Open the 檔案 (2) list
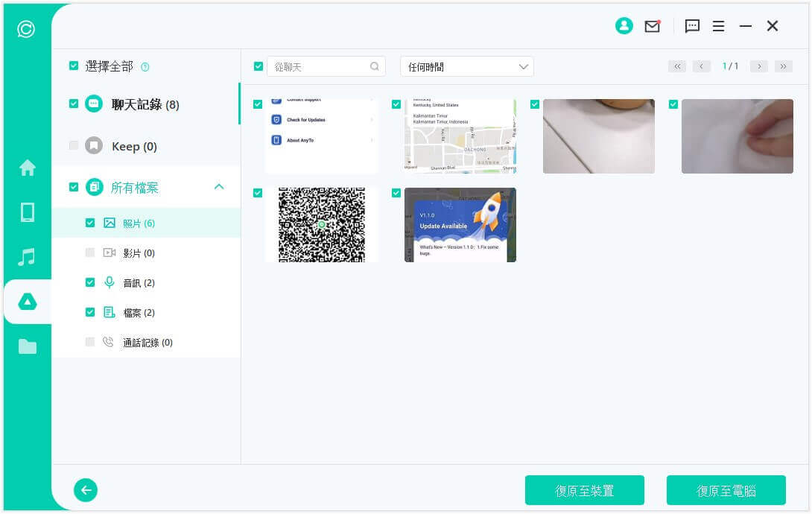 coord(146,313)
